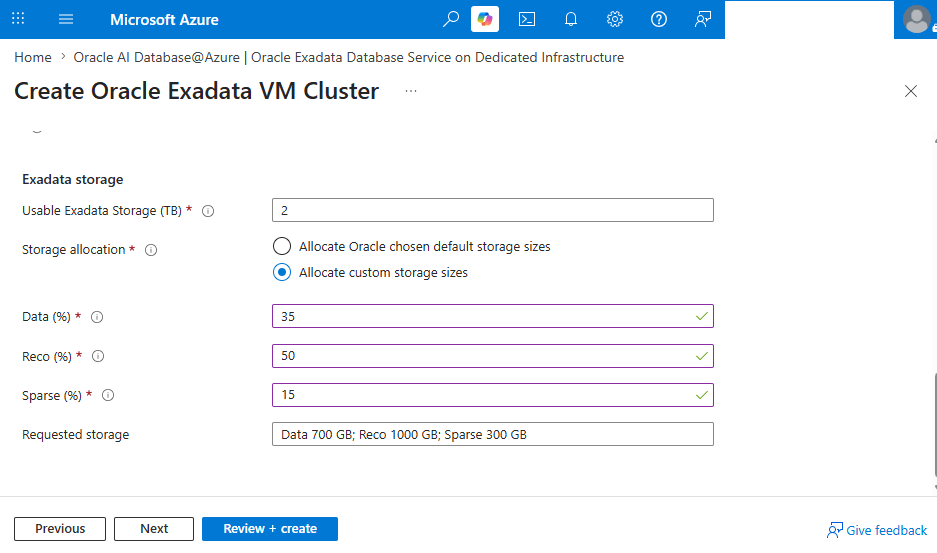This screenshot has height=553, width=937.
Task: Open the Azure portal apps grid
Action: [x=18, y=19]
